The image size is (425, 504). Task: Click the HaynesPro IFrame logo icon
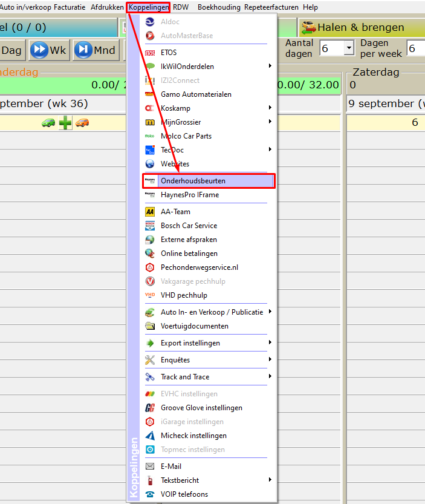point(150,194)
